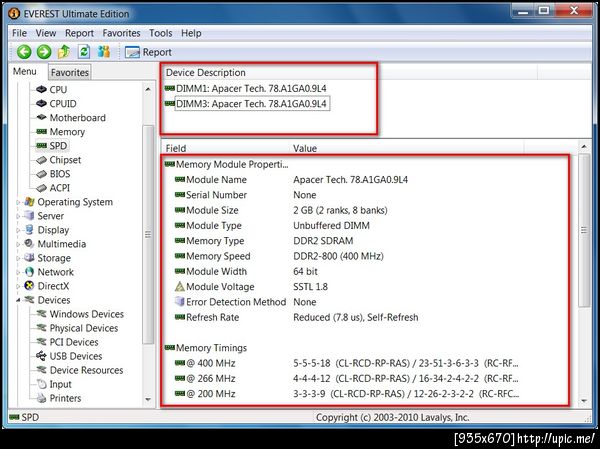Expand the Storage node
This screenshot has height=449, width=600.
tap(18, 258)
